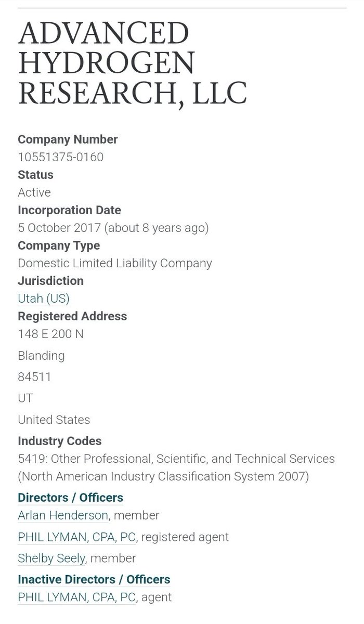Click the Active status value
Screen dimensions: 364x624
coord(34,192)
